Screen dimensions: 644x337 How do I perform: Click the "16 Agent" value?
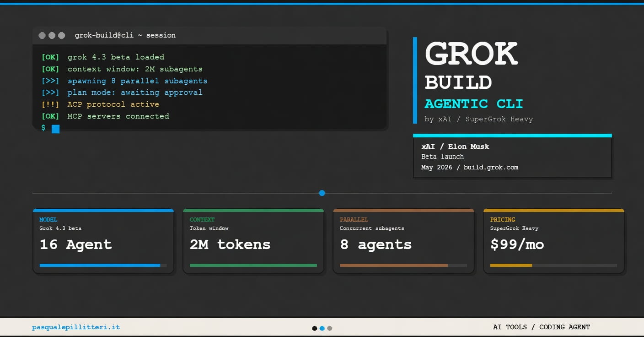point(76,245)
